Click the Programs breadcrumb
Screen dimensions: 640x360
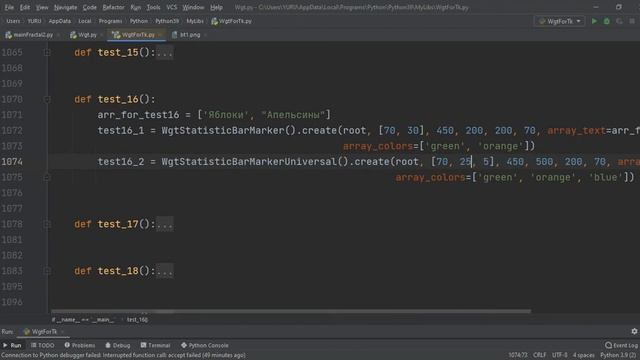tap(110, 21)
